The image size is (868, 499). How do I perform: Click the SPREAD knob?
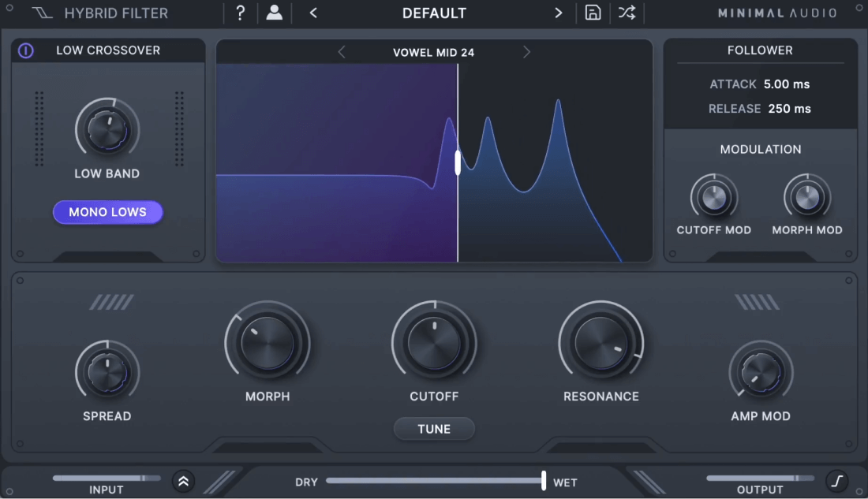107,373
